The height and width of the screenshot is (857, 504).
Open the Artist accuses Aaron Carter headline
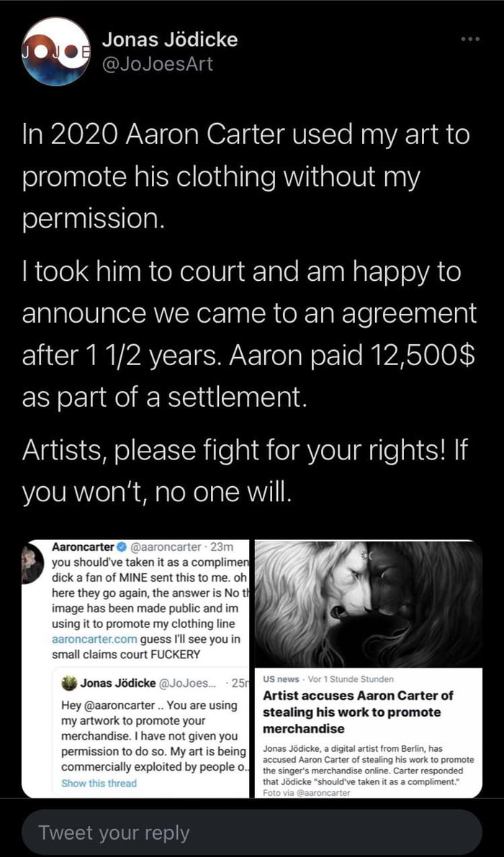click(358, 712)
